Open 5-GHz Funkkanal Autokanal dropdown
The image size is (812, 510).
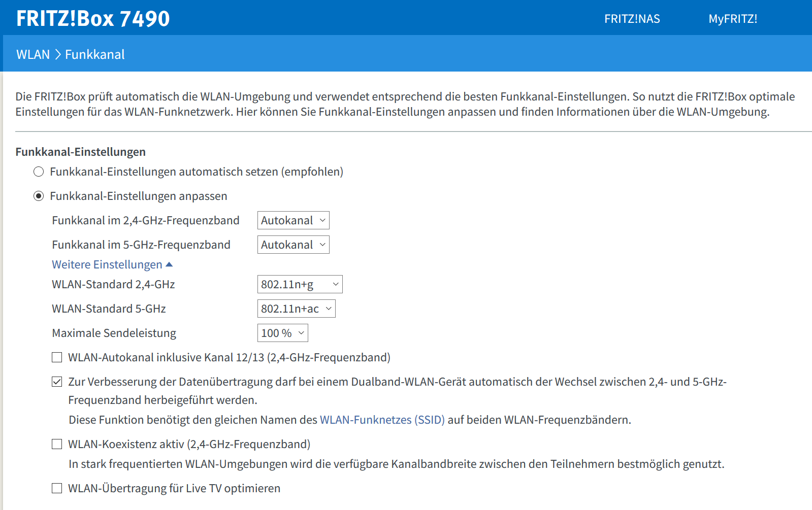click(293, 245)
